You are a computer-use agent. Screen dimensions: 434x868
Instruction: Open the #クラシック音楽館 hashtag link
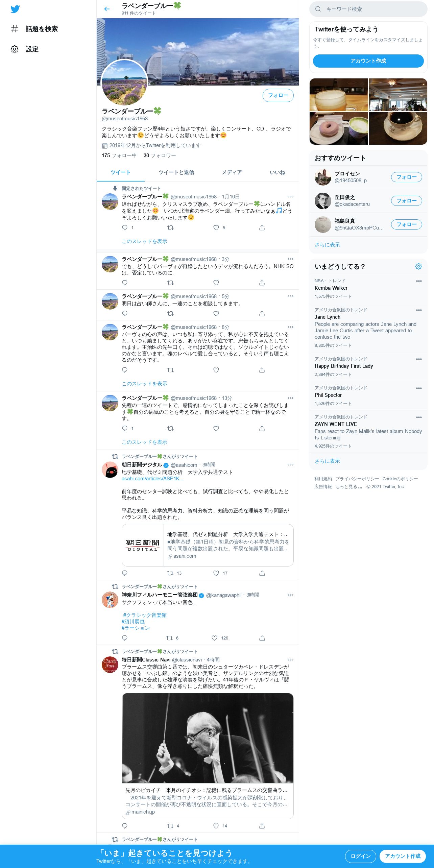pos(145,615)
